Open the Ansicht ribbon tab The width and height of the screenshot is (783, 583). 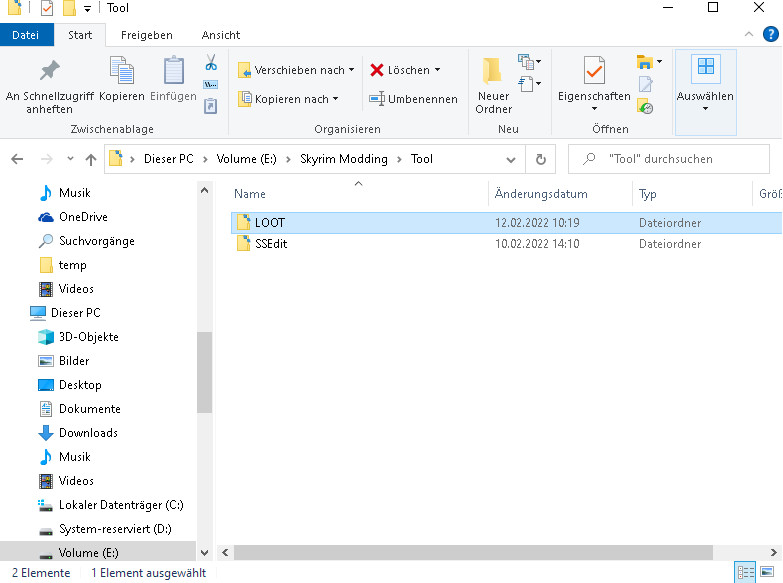coord(220,35)
